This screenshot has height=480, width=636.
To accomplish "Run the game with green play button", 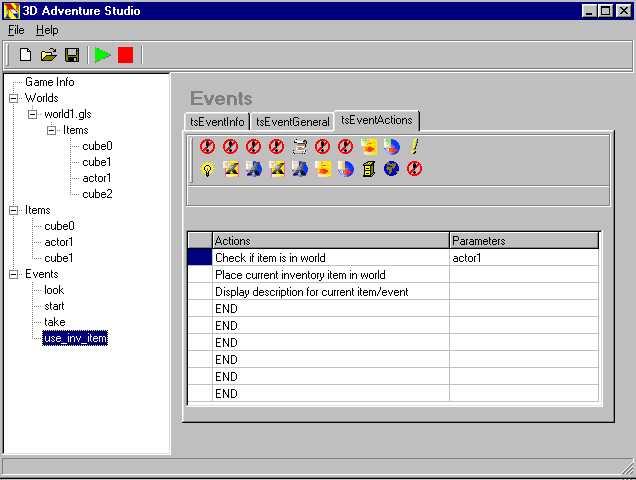I will (102, 55).
